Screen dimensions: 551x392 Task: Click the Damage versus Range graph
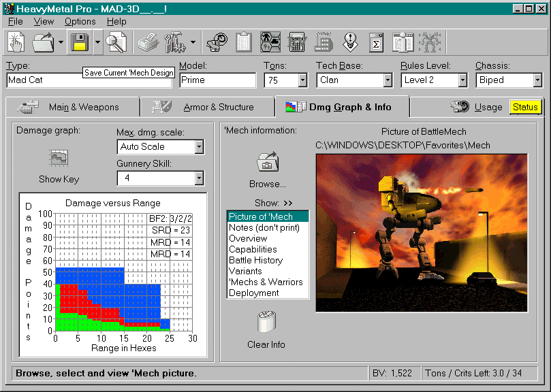[x=113, y=275]
